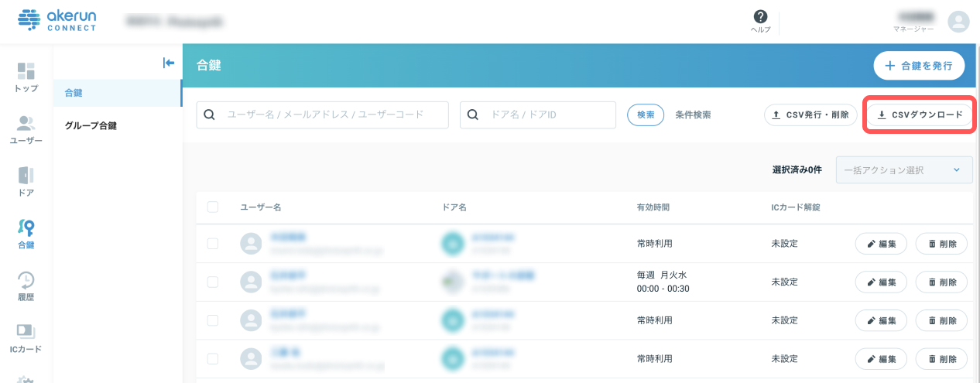Click the account avatar icon at top right

tap(958, 22)
